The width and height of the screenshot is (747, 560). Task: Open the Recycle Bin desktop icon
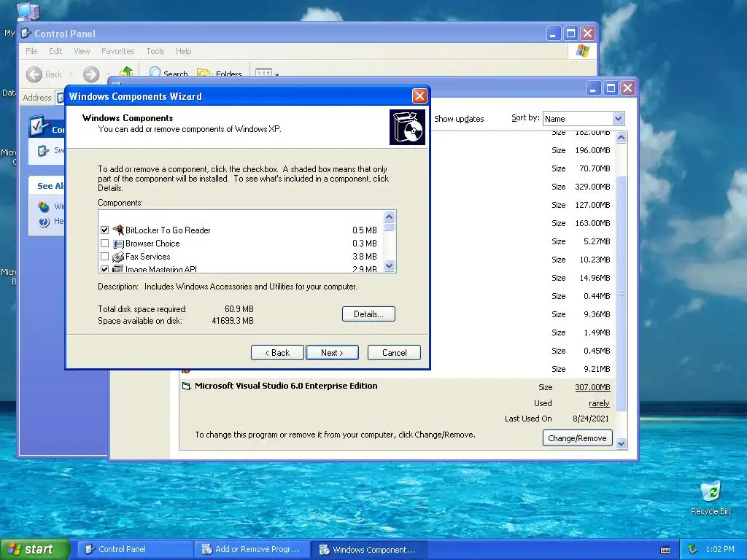711,492
